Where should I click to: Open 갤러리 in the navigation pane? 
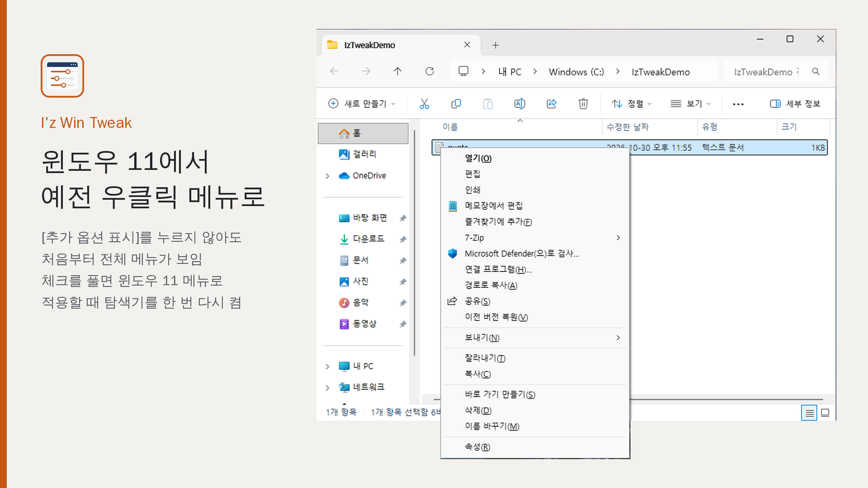pyautogui.click(x=364, y=155)
